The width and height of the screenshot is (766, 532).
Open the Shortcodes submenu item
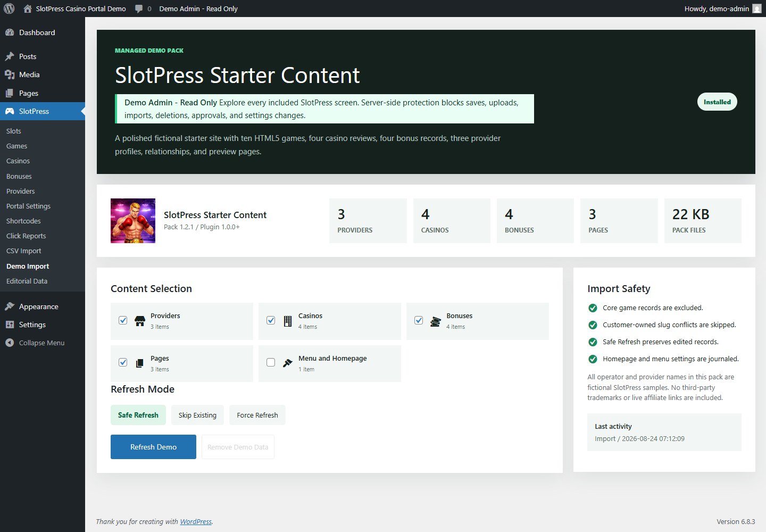click(x=23, y=221)
